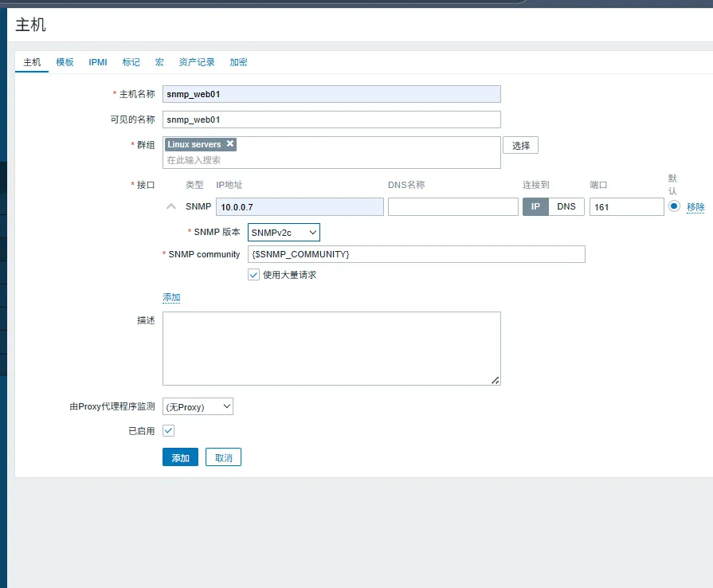The height and width of the screenshot is (588, 713).
Task: Toggle the 使用大量请求 checkbox
Action: (253, 275)
